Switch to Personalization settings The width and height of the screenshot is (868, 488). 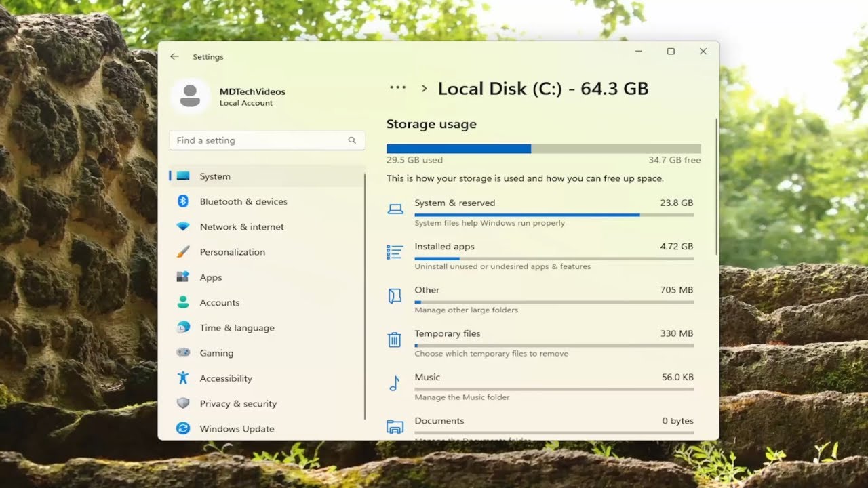267,252
